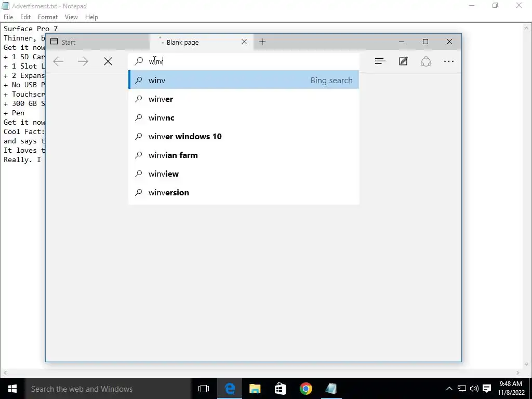The image size is (532, 399).
Task: Open Google Chrome from taskbar
Action: pos(305,389)
